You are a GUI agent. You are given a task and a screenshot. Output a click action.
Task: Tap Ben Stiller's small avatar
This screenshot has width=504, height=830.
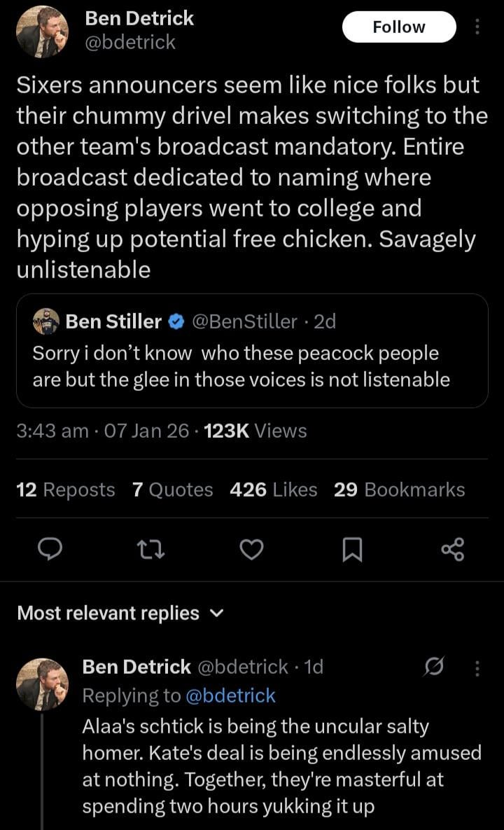(x=46, y=321)
